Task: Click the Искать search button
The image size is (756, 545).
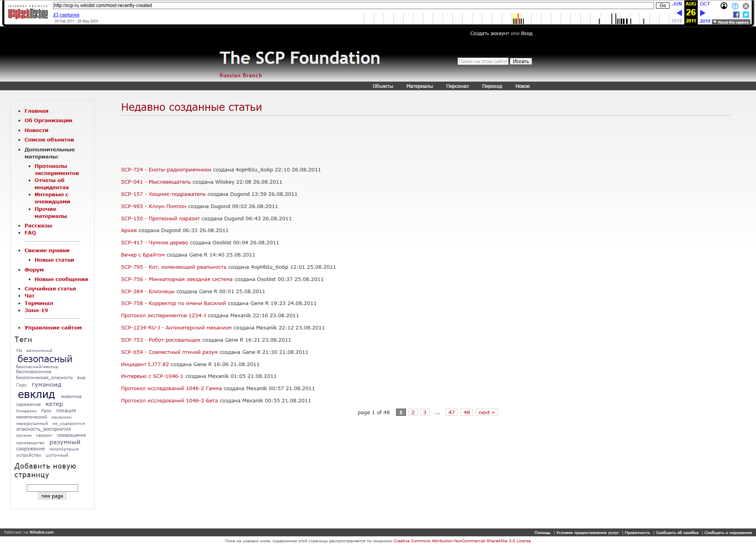Action: coord(521,61)
